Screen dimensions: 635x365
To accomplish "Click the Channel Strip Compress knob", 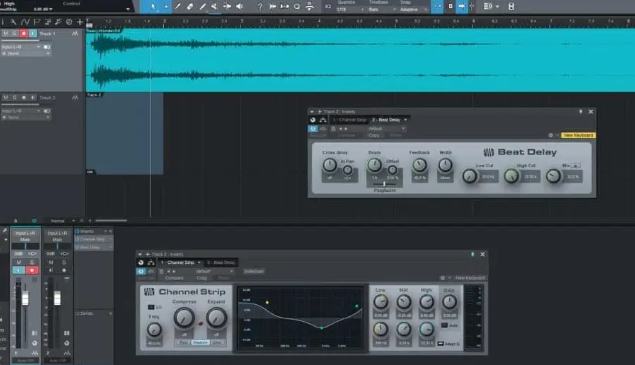I will pyautogui.click(x=184, y=318).
